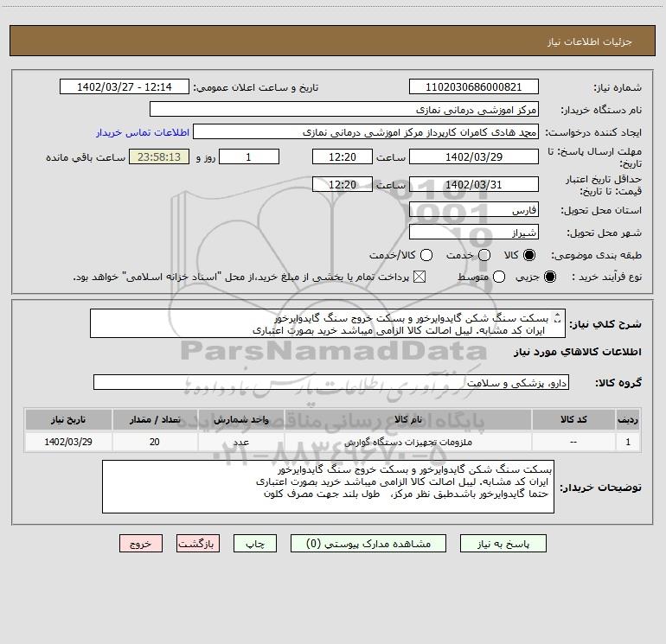The height and width of the screenshot is (644, 666).
Task: Click the بازگشت back button
Action: coord(198,544)
